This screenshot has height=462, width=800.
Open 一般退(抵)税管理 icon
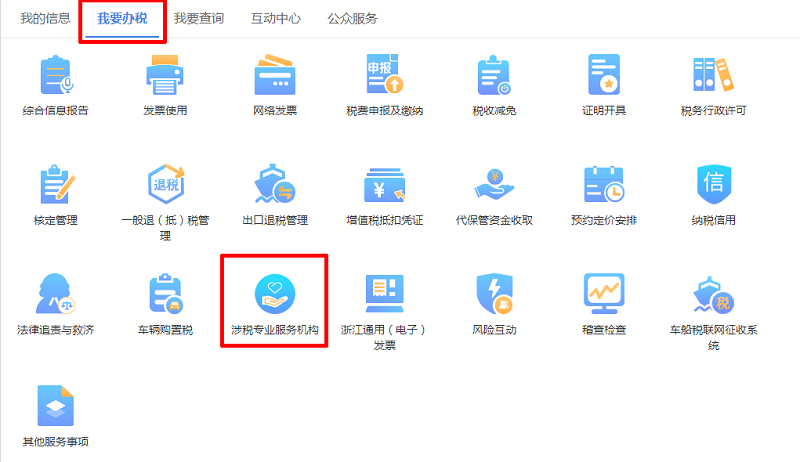coord(165,186)
